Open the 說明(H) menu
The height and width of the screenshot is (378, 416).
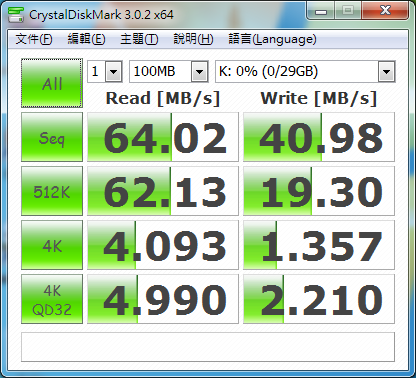pyautogui.click(x=193, y=39)
